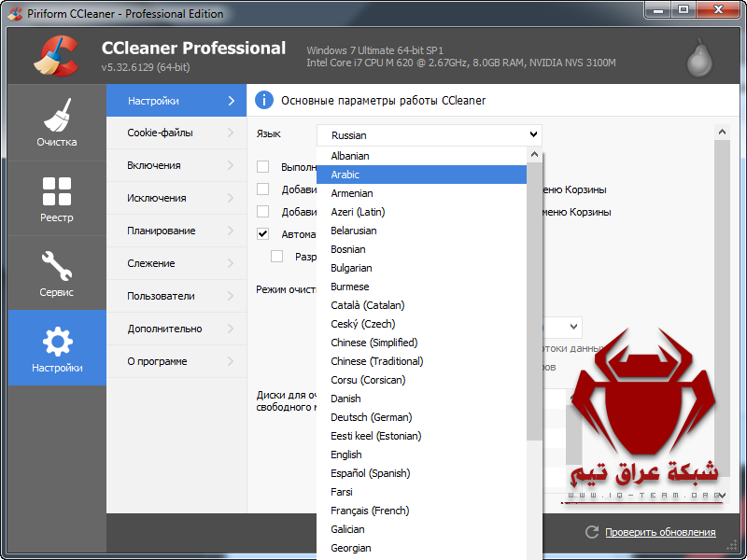Screen dimensions: 747x560
Task: Collapse the Russian language dropdown
Action: pyautogui.click(x=430, y=135)
